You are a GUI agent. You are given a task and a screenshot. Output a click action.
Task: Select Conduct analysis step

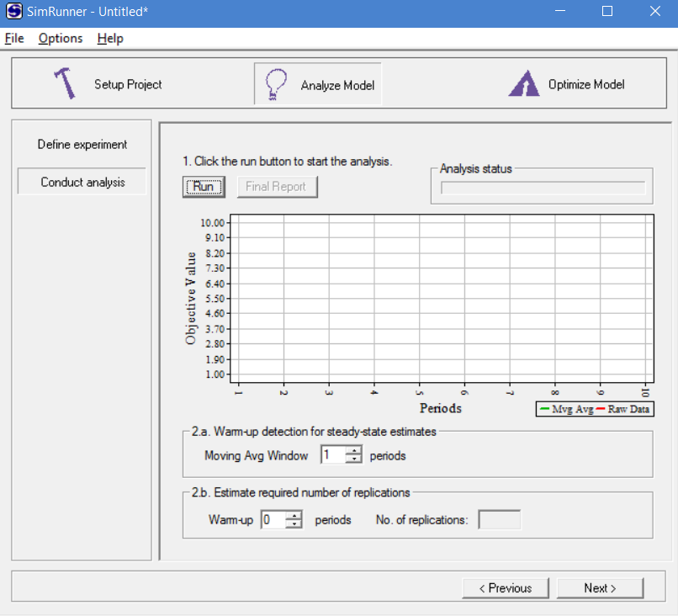pyautogui.click(x=82, y=182)
